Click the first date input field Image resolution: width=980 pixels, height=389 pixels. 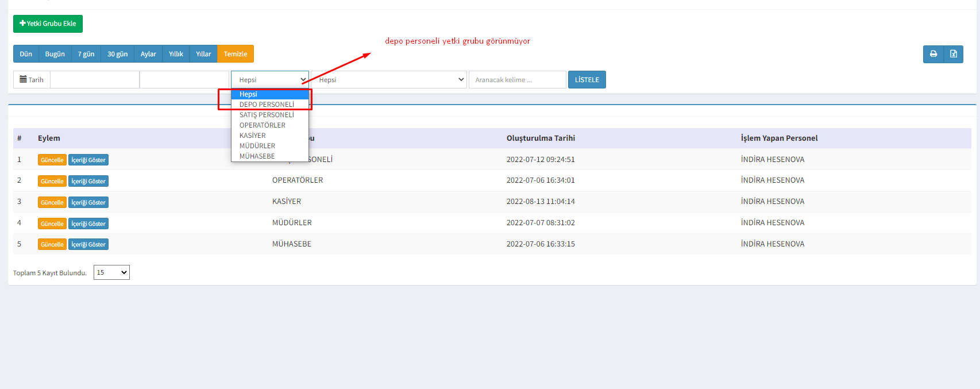coord(95,80)
